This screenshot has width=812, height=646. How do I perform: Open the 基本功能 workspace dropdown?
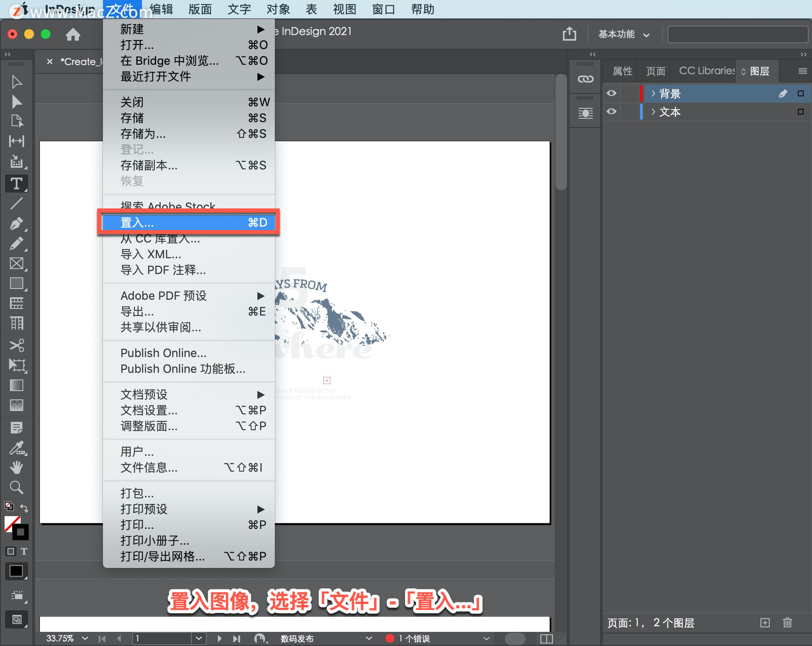tap(624, 34)
